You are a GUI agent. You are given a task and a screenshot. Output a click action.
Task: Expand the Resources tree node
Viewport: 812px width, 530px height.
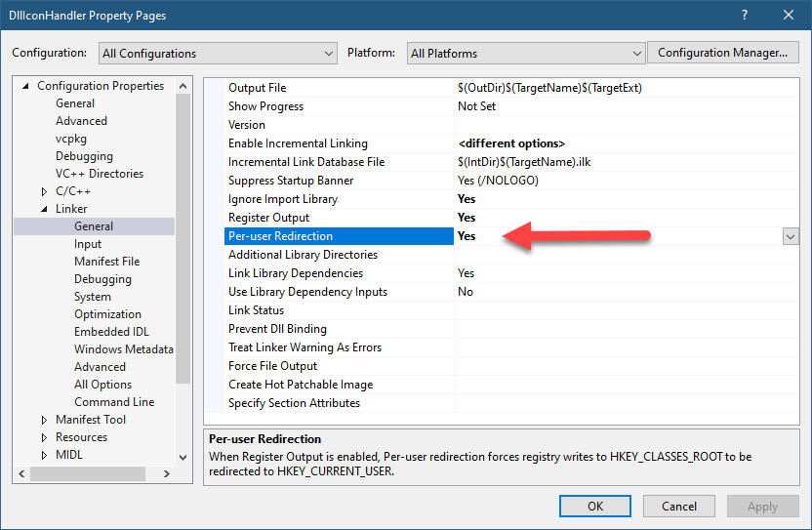tap(44, 437)
